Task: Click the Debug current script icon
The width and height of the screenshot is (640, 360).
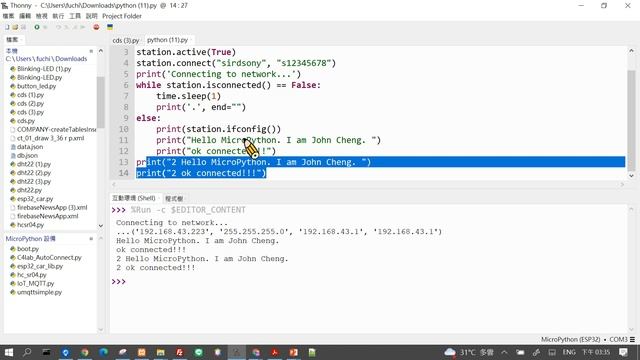Action: coord(45,27)
